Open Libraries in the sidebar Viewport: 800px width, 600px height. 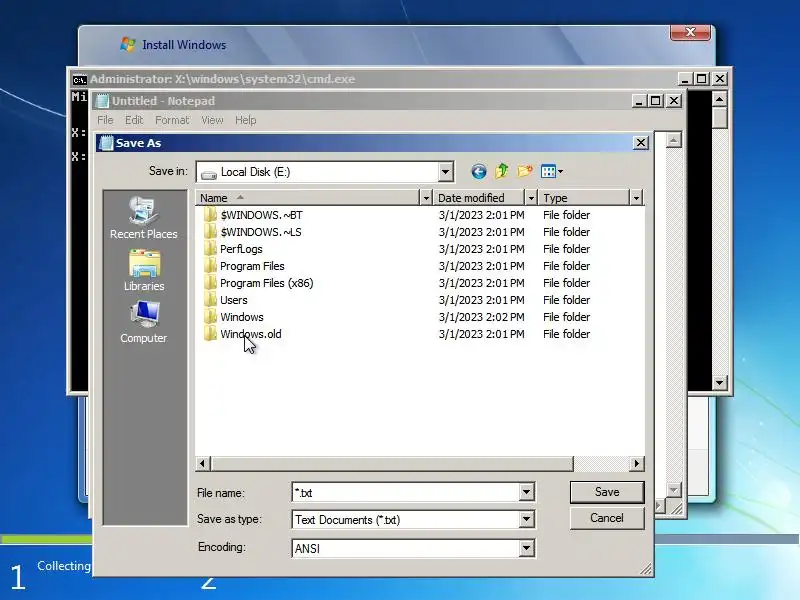[144, 271]
